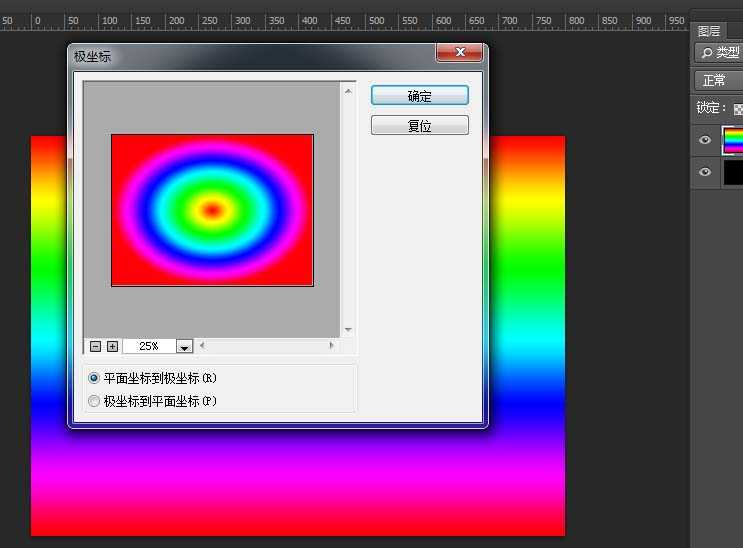
Task: Hide the rainbow gradient layer
Action: pyautogui.click(x=705, y=141)
